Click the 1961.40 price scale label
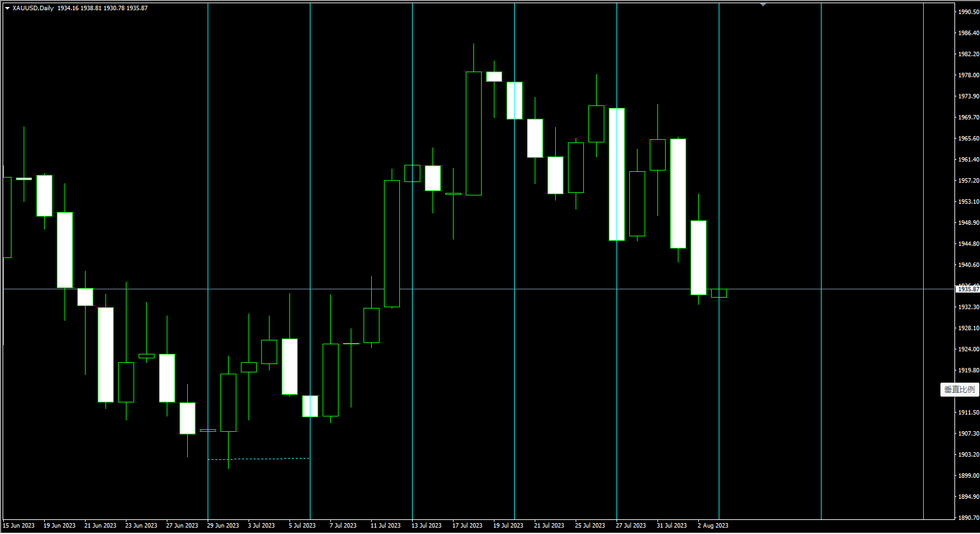Screen dimensions: 980x534 (x=969, y=160)
